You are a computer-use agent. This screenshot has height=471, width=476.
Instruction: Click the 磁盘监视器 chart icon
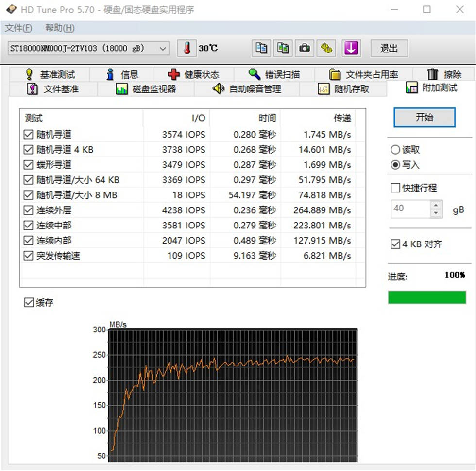[122, 89]
